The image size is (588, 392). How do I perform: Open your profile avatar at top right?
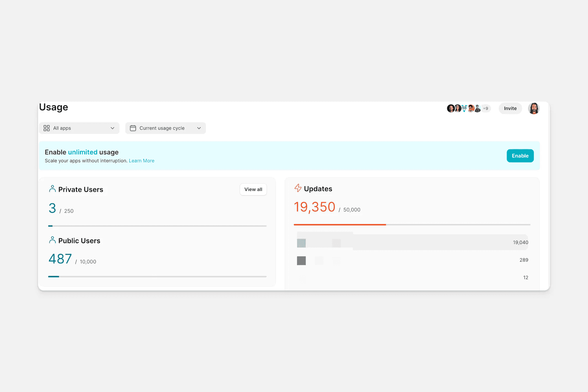click(x=533, y=108)
